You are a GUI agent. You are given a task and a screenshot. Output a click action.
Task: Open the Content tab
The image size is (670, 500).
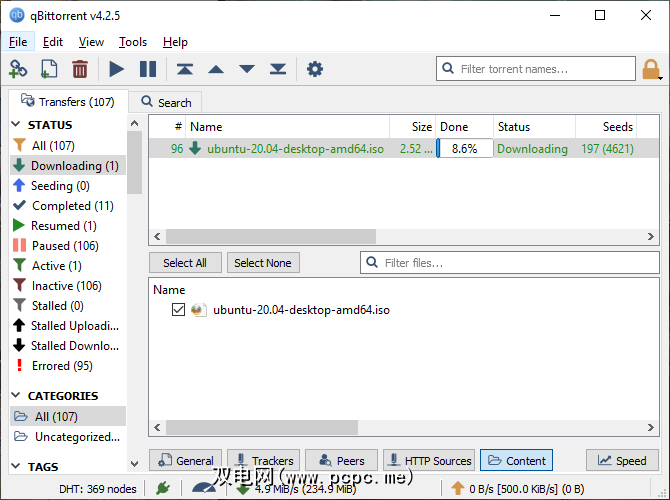click(x=516, y=460)
